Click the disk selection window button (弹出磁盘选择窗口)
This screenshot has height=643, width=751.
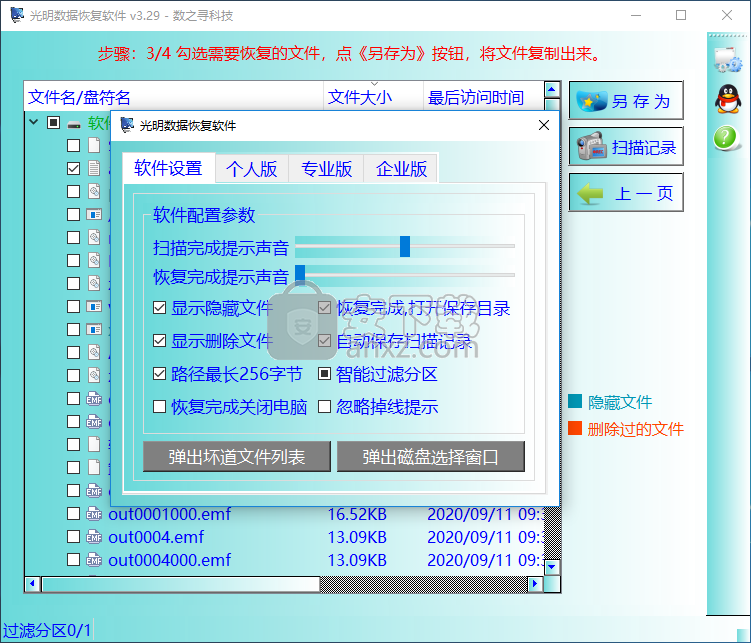click(431, 457)
